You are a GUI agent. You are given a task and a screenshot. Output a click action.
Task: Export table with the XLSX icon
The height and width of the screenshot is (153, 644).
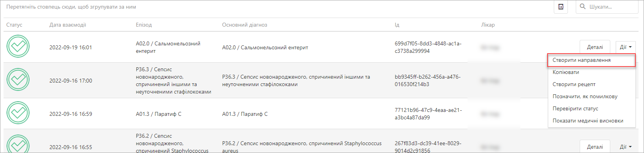click(x=561, y=7)
